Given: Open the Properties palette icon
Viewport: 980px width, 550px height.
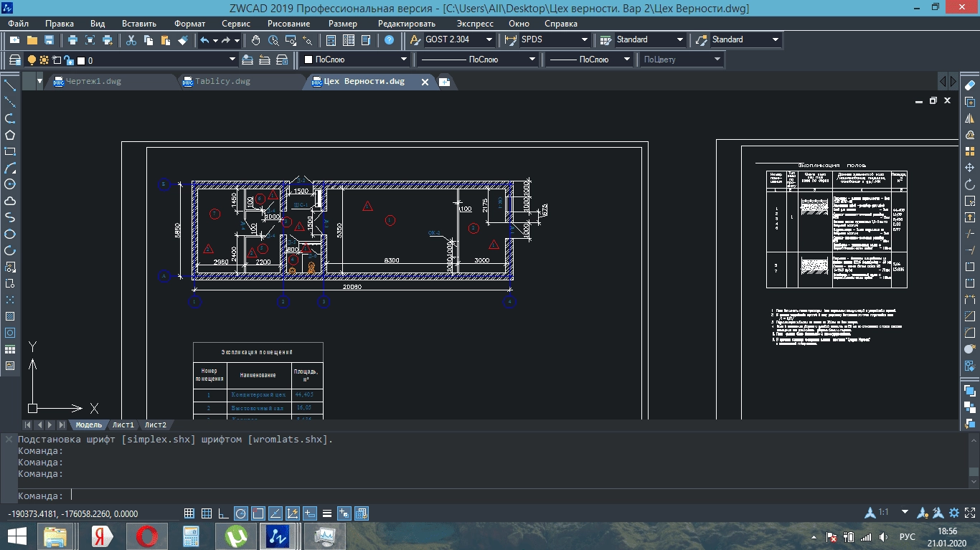Looking at the screenshot, I should click(331, 40).
